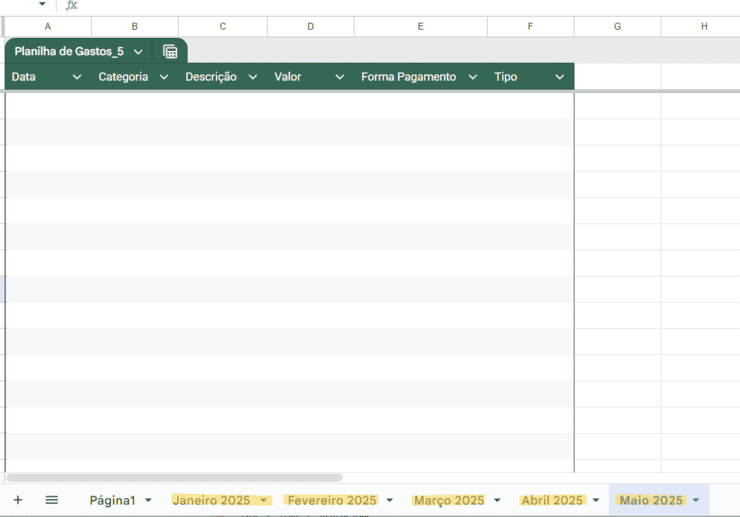Select column A header
Viewport: 740px width, 517px height.
48,26
